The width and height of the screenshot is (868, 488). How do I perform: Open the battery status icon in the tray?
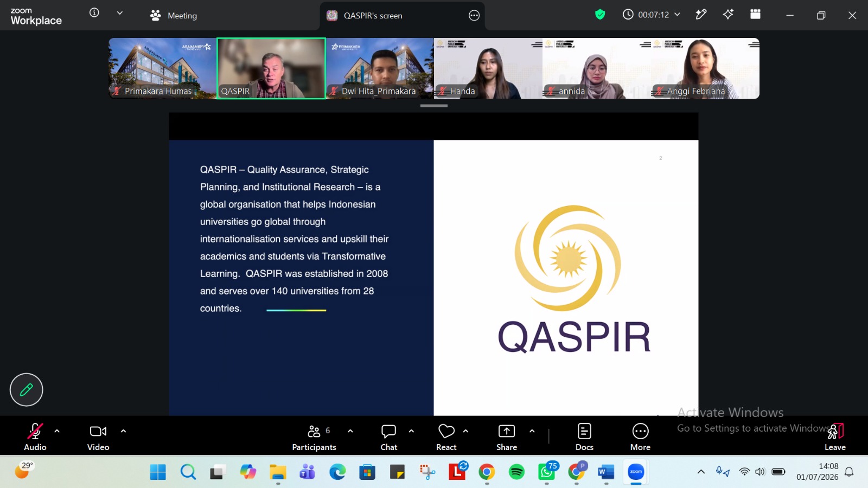[778, 472]
